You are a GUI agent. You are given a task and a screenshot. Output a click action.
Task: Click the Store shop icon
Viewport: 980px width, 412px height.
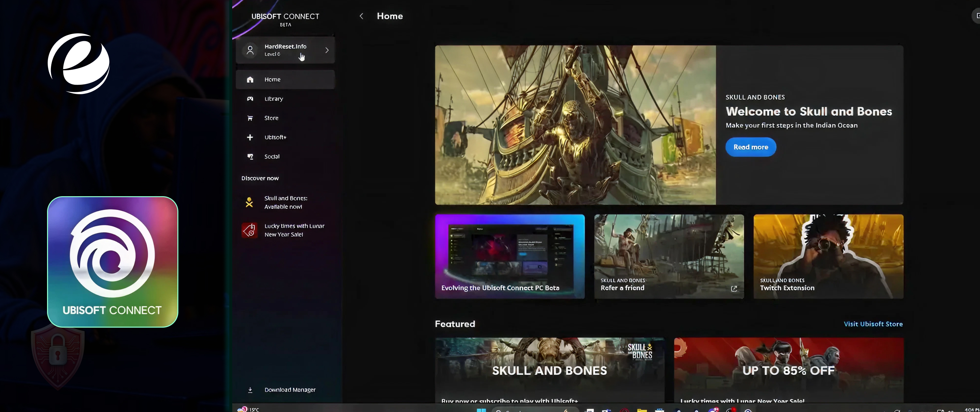250,118
